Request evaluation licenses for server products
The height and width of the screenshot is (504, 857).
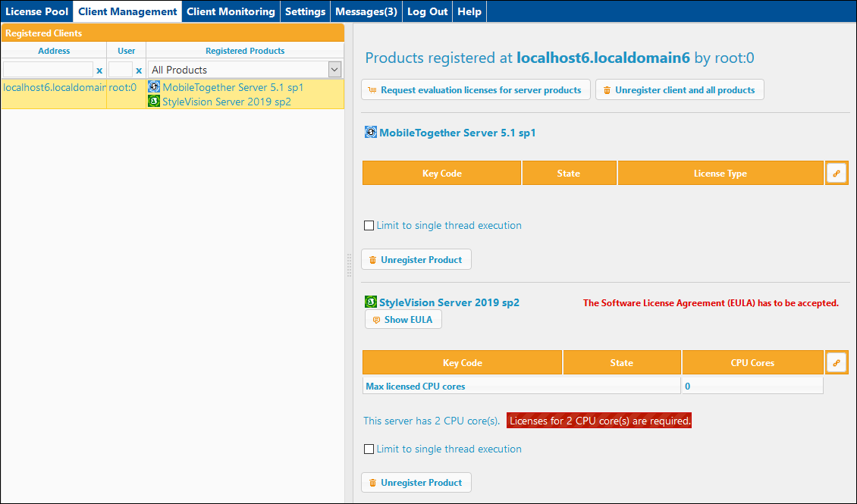pyautogui.click(x=476, y=90)
